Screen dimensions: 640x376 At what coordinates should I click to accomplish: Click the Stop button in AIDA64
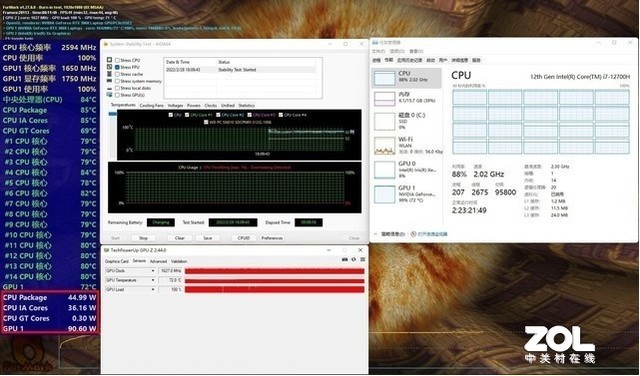(143, 238)
